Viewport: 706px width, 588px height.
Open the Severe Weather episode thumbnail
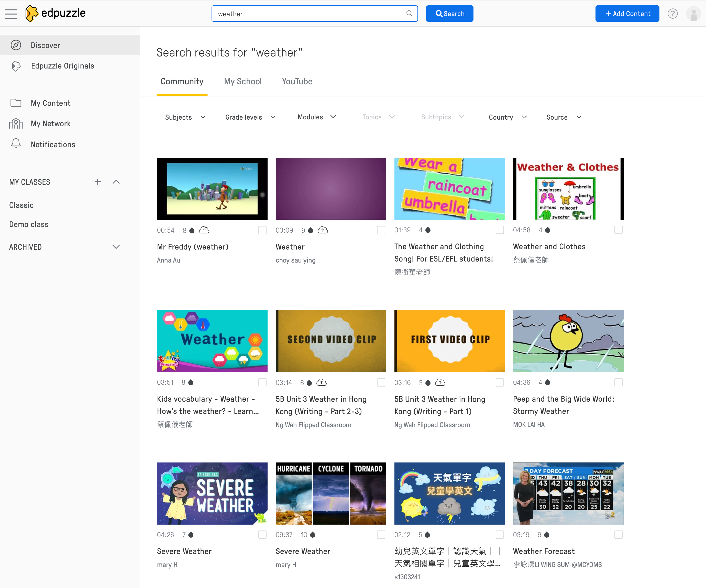click(x=212, y=493)
